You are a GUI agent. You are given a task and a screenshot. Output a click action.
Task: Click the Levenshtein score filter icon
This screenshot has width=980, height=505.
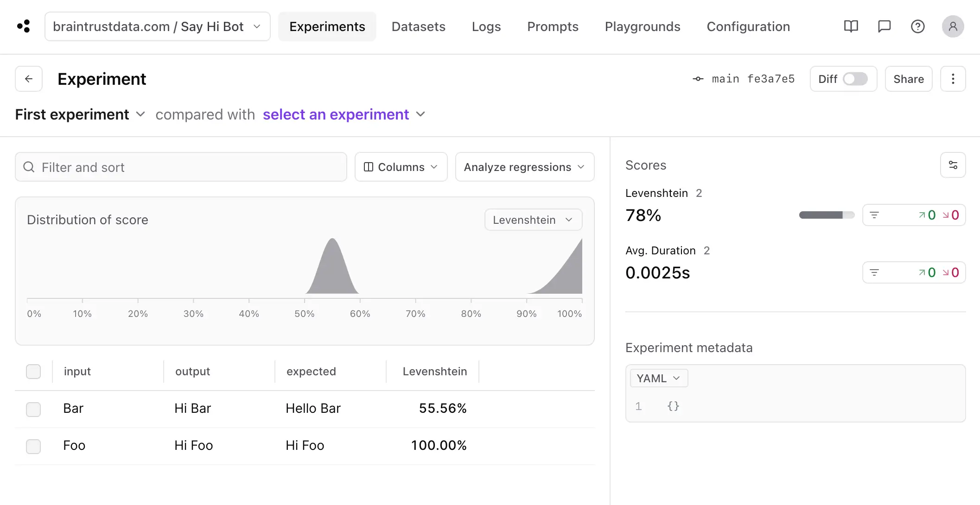pyautogui.click(x=874, y=215)
